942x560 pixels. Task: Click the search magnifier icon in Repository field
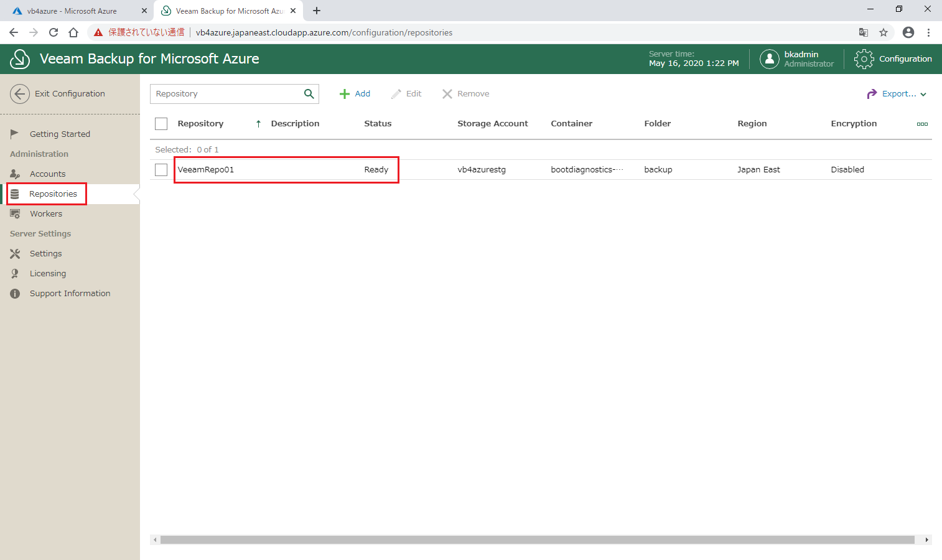coord(309,94)
